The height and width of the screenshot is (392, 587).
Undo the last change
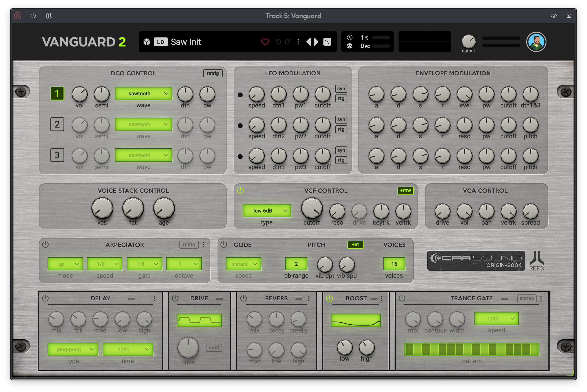(x=278, y=42)
